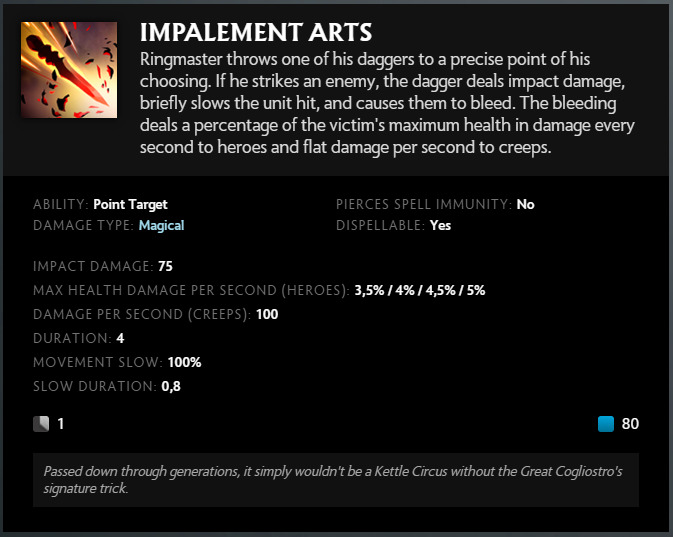The height and width of the screenshot is (537, 673).
Task: Click the blue mana cost icon
Action: (605, 424)
